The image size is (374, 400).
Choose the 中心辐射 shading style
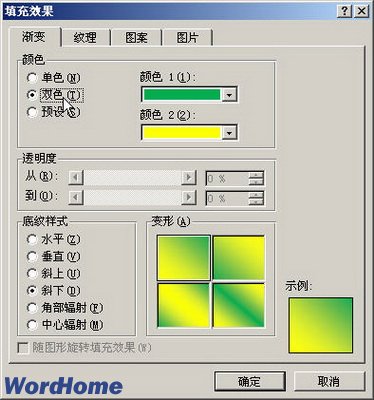32,325
